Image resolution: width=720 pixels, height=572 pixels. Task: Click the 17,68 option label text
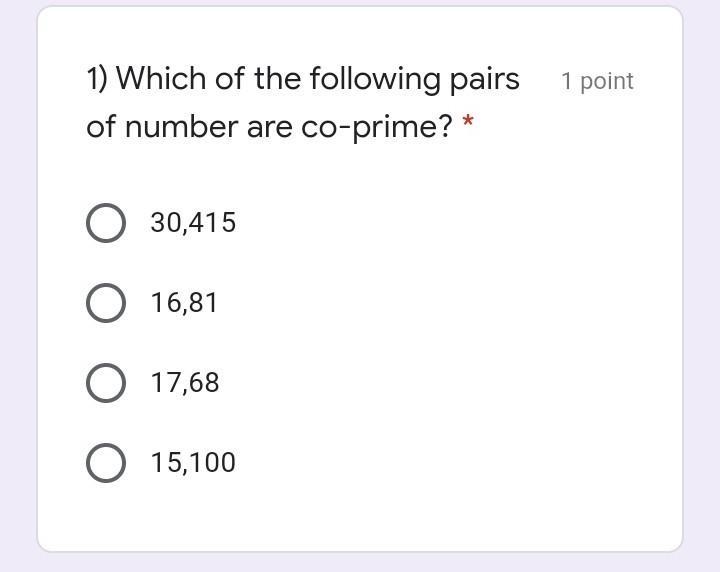point(185,383)
